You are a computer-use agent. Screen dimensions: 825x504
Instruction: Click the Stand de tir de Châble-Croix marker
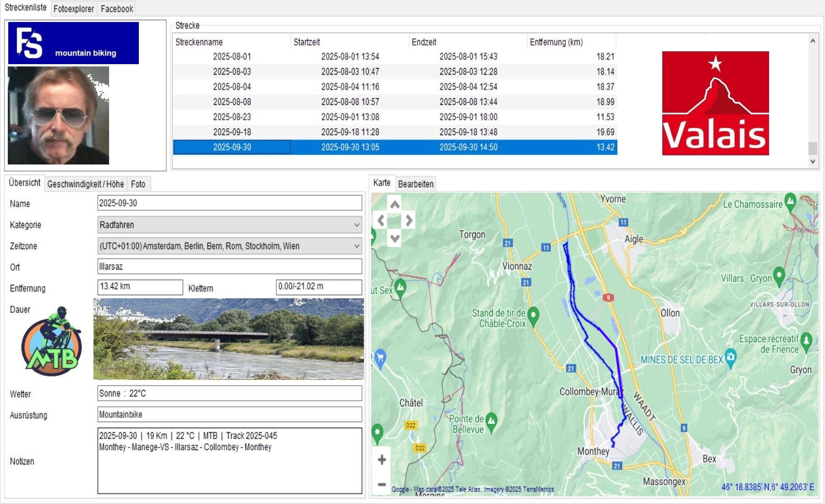point(533,315)
